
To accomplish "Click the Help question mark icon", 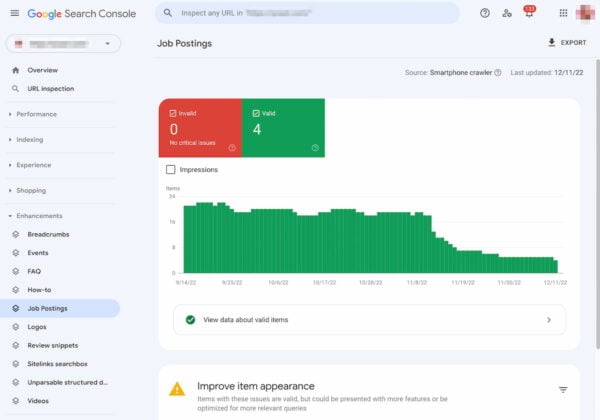I will coord(485,13).
